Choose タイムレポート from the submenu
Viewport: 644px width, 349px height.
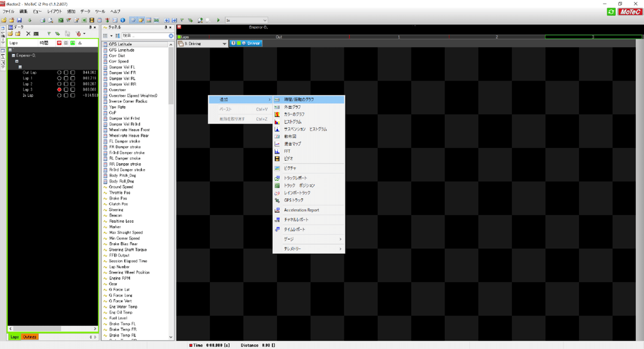[x=309, y=229]
